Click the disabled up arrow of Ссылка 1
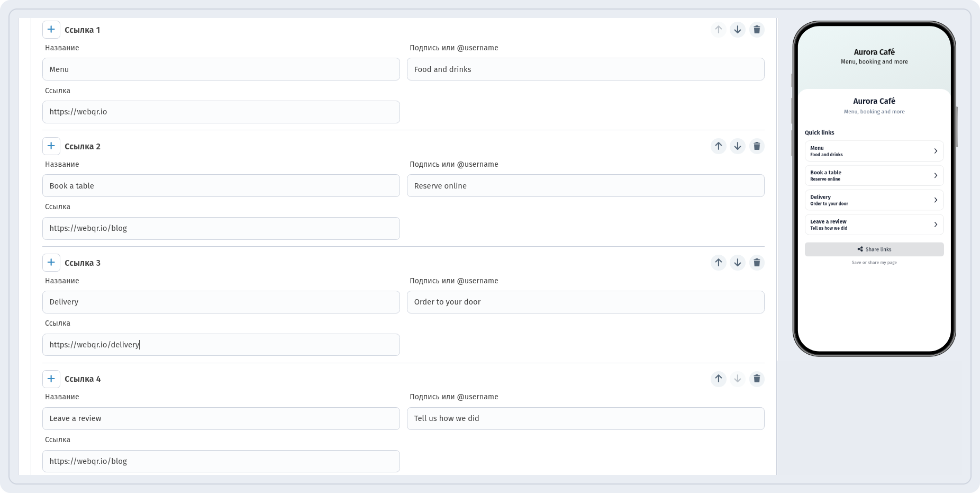Viewport: 980px width, 493px height. pos(719,30)
